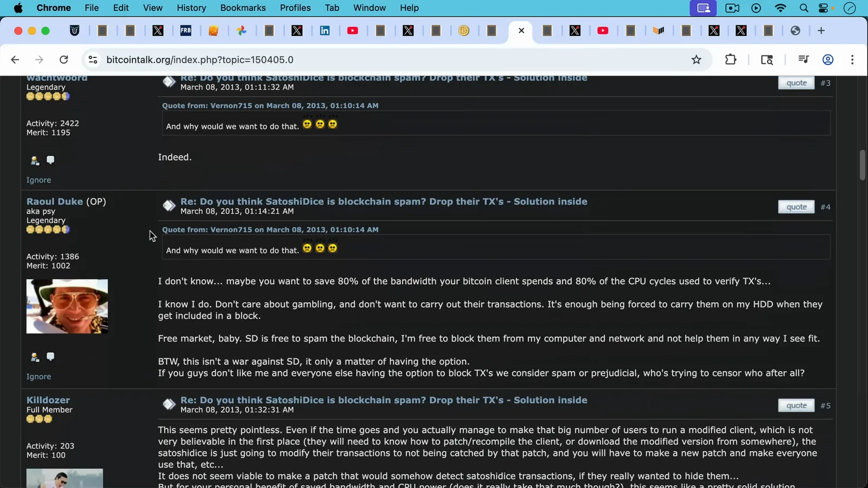The image size is (868, 488).
Task: Open the macOS Control Center
Action: click(824, 8)
